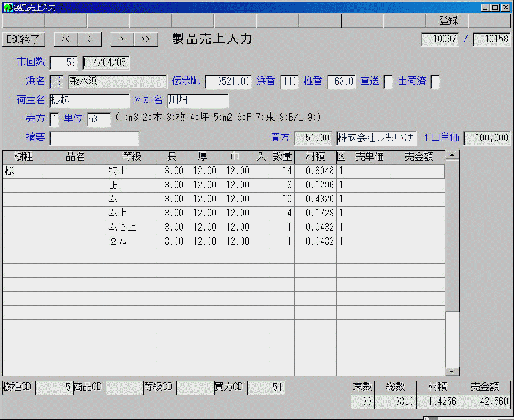
Task: Select the 市回数 field showing 59
Action: click(64, 63)
